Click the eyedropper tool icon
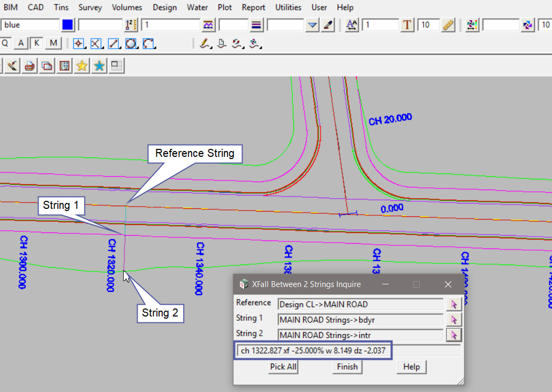Screen dimensions: 552x392 [328, 25]
